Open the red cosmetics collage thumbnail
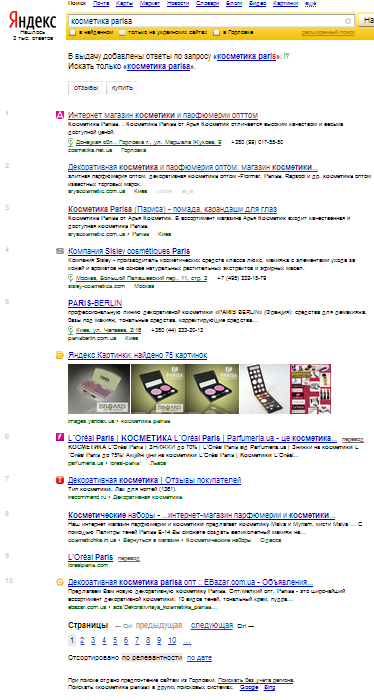374x700 pixels. (x=310, y=389)
